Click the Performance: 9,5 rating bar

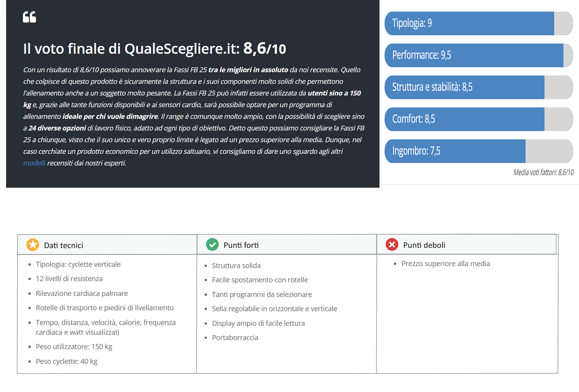coord(478,55)
